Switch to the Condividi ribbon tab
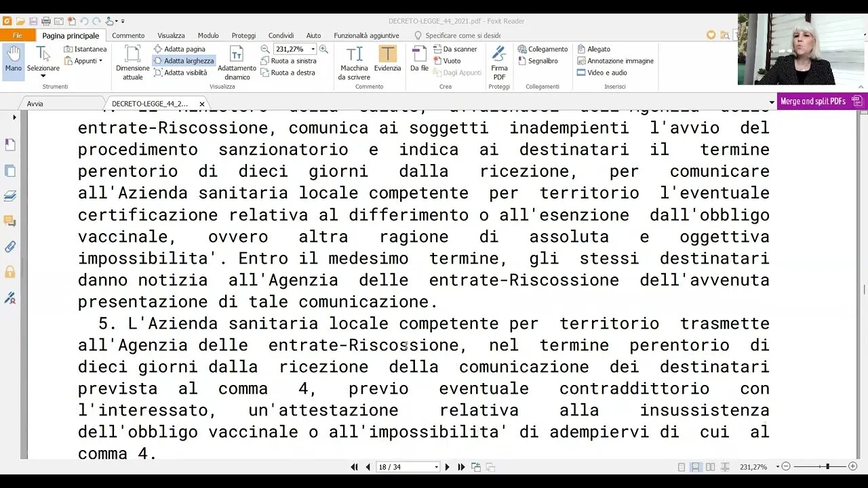The image size is (868, 488). [281, 35]
